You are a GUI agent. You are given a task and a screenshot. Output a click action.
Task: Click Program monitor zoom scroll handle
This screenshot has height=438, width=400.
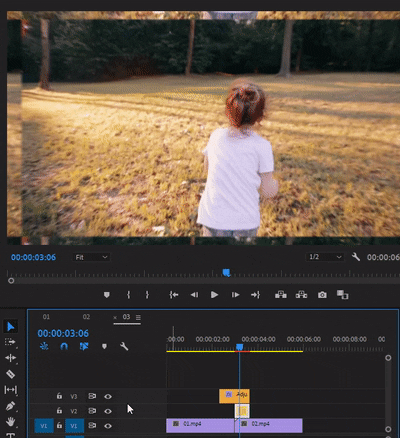coord(11,281)
